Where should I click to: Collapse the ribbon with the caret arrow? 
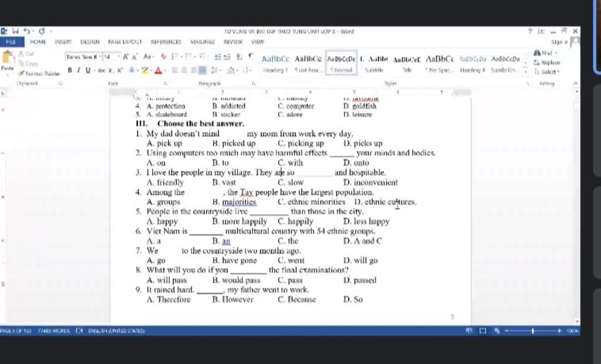pyautogui.click(x=575, y=83)
